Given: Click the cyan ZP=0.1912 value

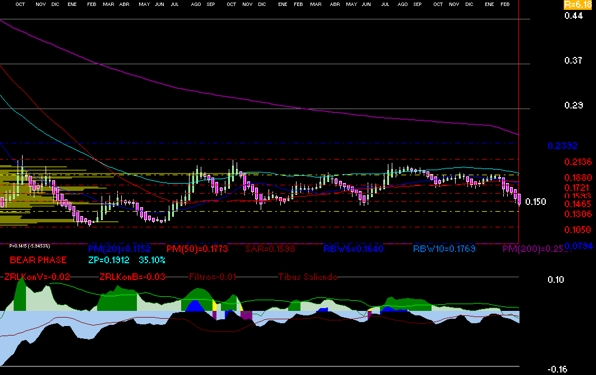Looking at the screenshot, I should [109, 260].
